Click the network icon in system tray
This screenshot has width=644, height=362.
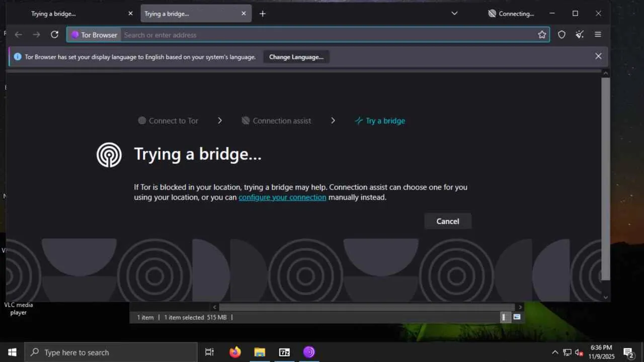(567, 352)
